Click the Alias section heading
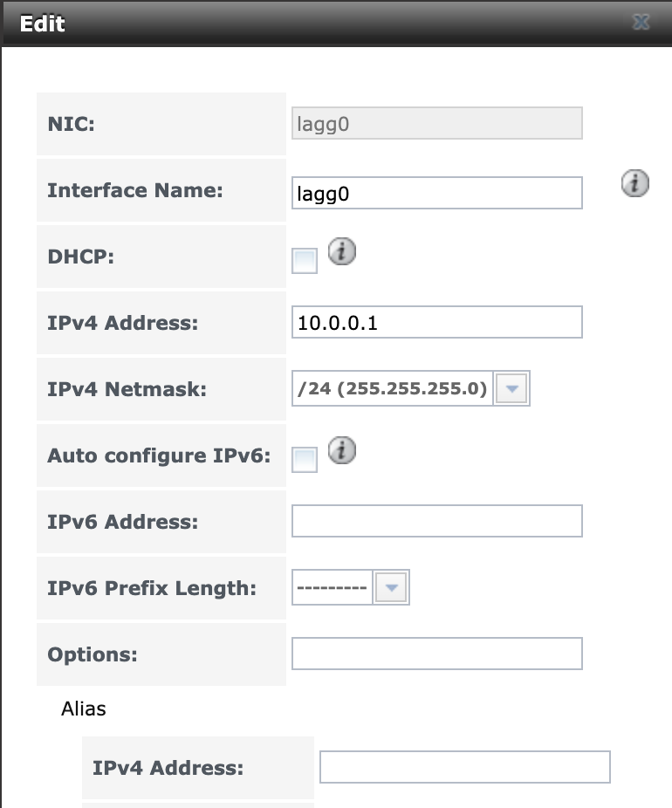Screen dimensions: 672x808 click(84, 709)
